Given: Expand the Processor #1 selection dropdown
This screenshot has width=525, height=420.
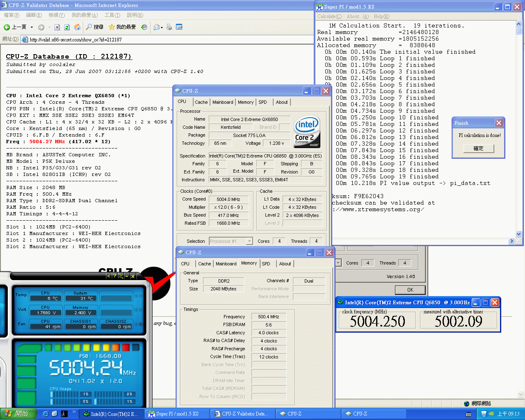Looking at the screenshot, I should pos(249,241).
